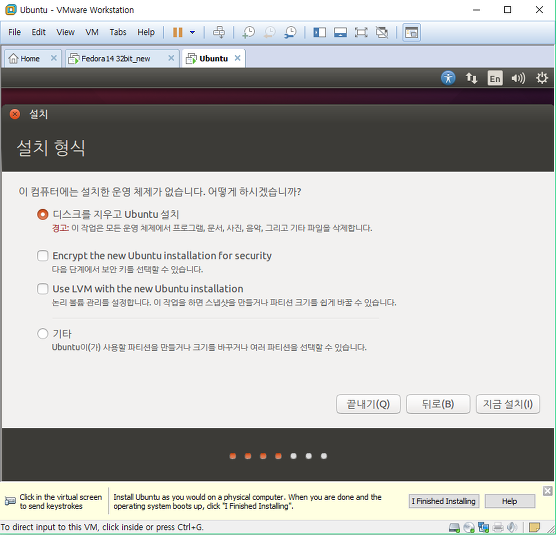This screenshot has height=535, width=556.
Task: Click the Help button in hint bar
Action: coord(510,501)
